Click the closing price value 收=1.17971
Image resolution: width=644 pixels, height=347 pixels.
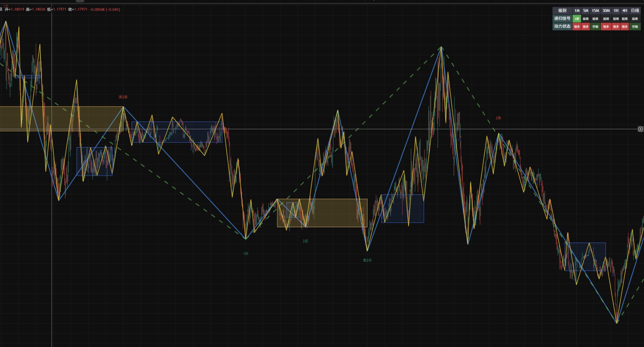click(78, 9)
